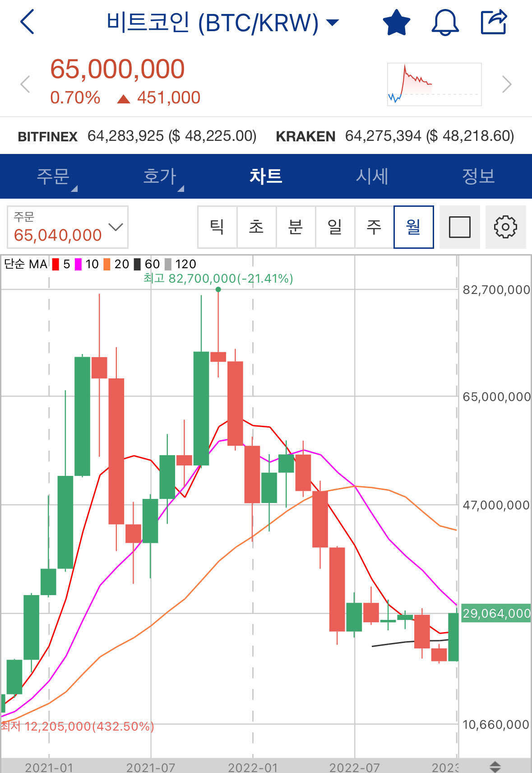The width and height of the screenshot is (532, 773).
Task: Tap chart vertical scale adjust icon
Action: pyautogui.click(x=495, y=766)
